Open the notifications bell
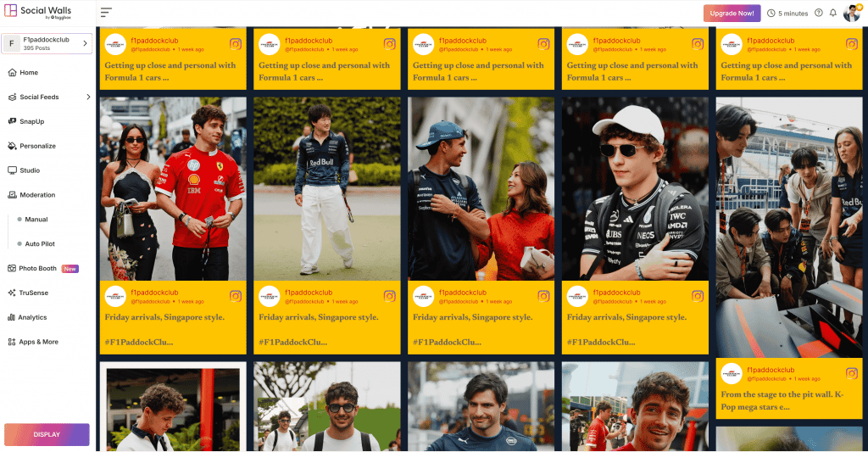 [832, 13]
